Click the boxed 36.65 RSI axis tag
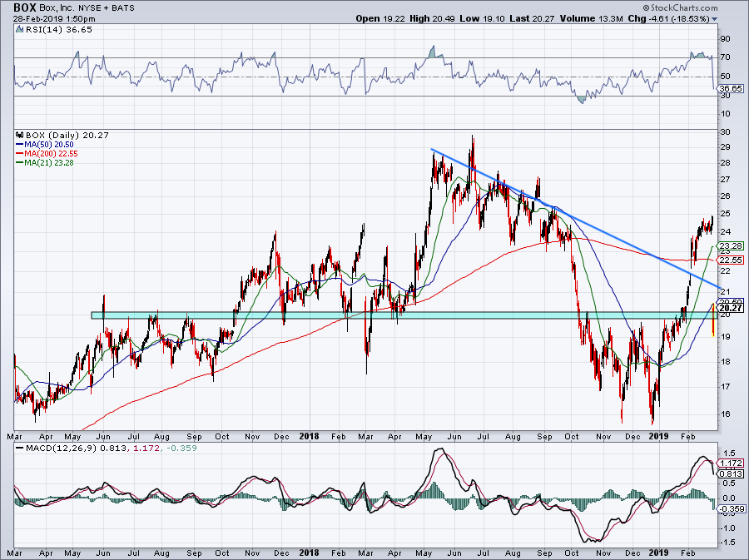The image size is (749, 560). click(x=731, y=89)
